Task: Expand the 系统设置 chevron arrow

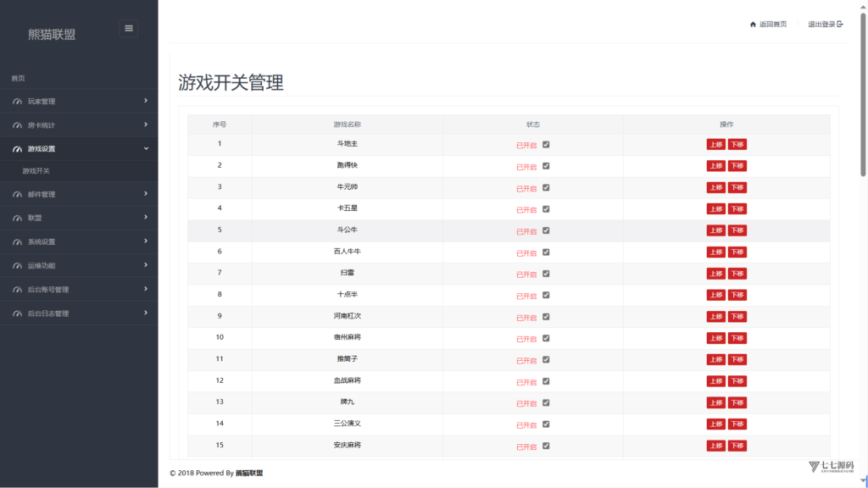Action: pos(146,241)
